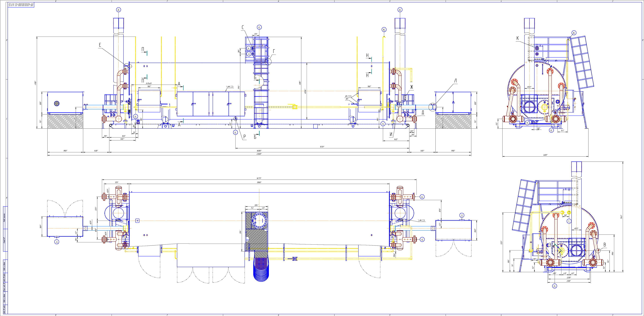The width and height of the screenshot is (644, 316).
Task: Click the callout letter Л near the right tank
Action: click(x=455, y=81)
